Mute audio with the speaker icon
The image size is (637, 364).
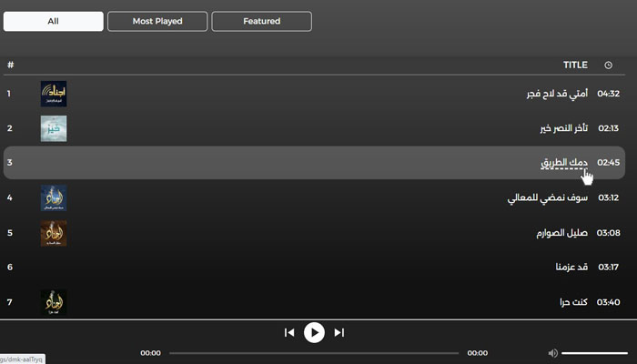click(552, 353)
